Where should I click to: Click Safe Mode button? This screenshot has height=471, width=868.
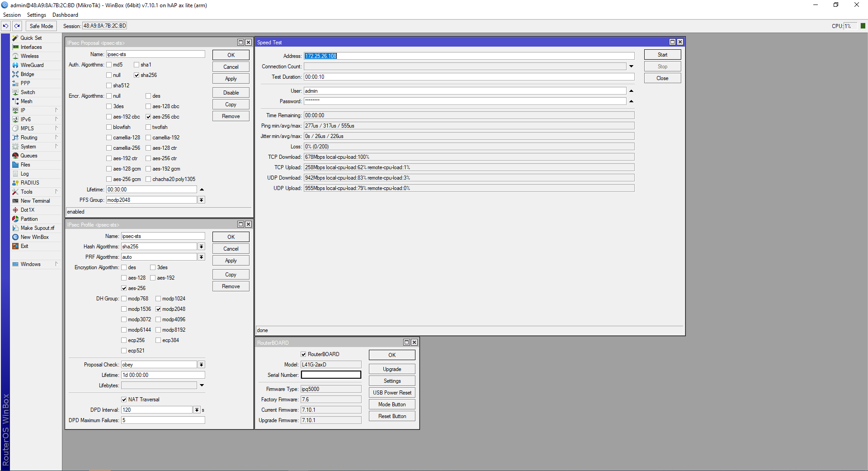41,26
